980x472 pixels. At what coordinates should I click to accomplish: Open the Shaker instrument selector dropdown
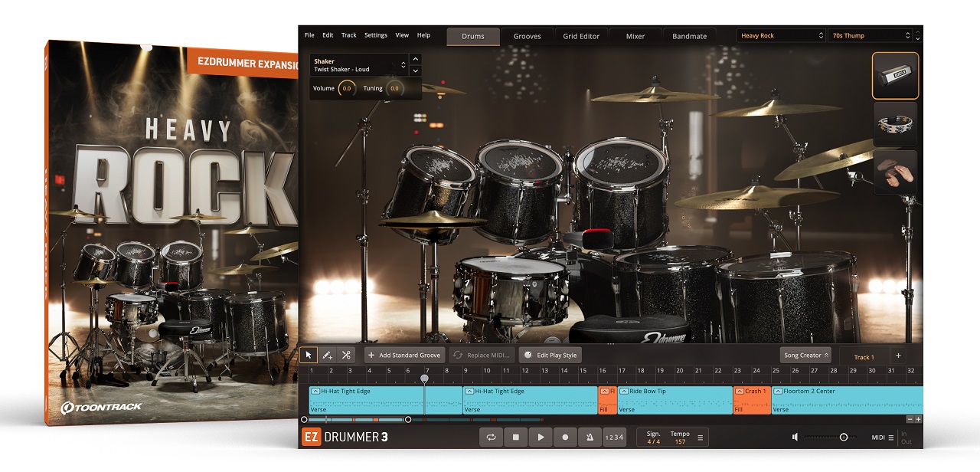(x=359, y=65)
